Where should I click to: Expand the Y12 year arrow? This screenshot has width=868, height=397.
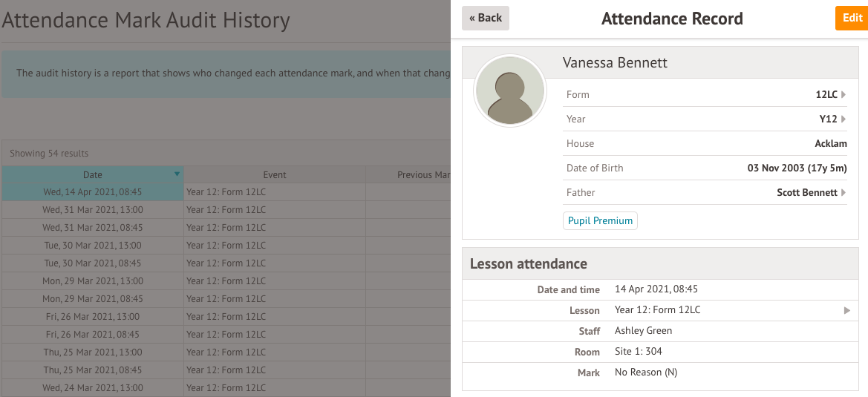(843, 119)
